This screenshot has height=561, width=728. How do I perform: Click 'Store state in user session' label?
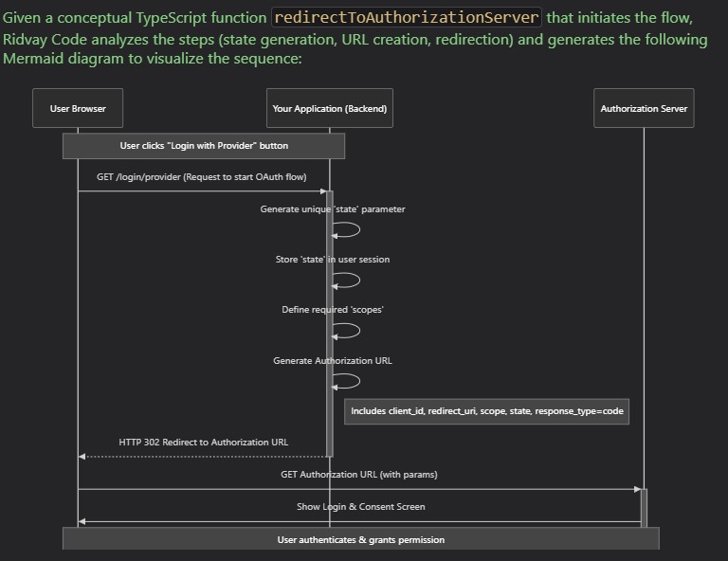[333, 260]
